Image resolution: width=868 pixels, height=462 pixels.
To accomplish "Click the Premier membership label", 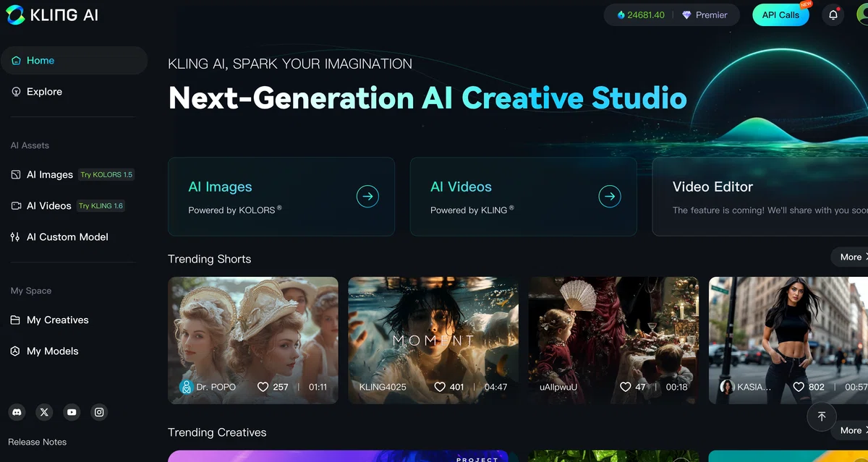I will pyautogui.click(x=711, y=14).
